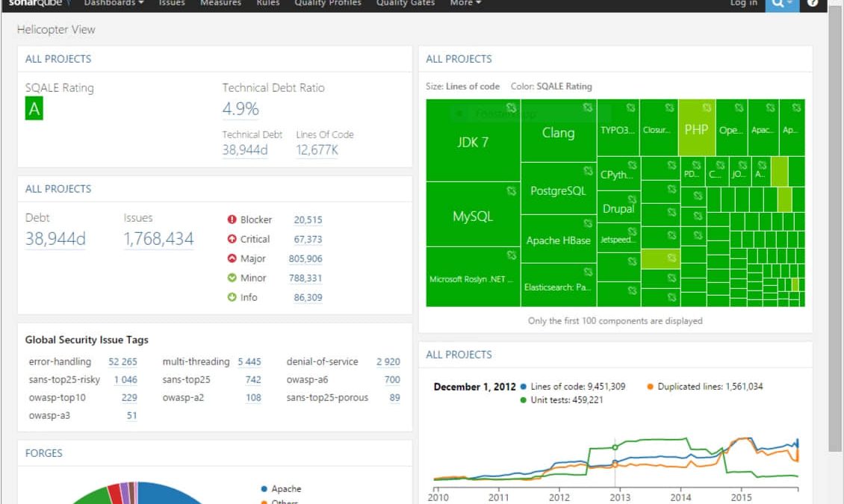This screenshot has width=844, height=504.
Task: Go to Quality Profiles
Action: click(328, 3)
